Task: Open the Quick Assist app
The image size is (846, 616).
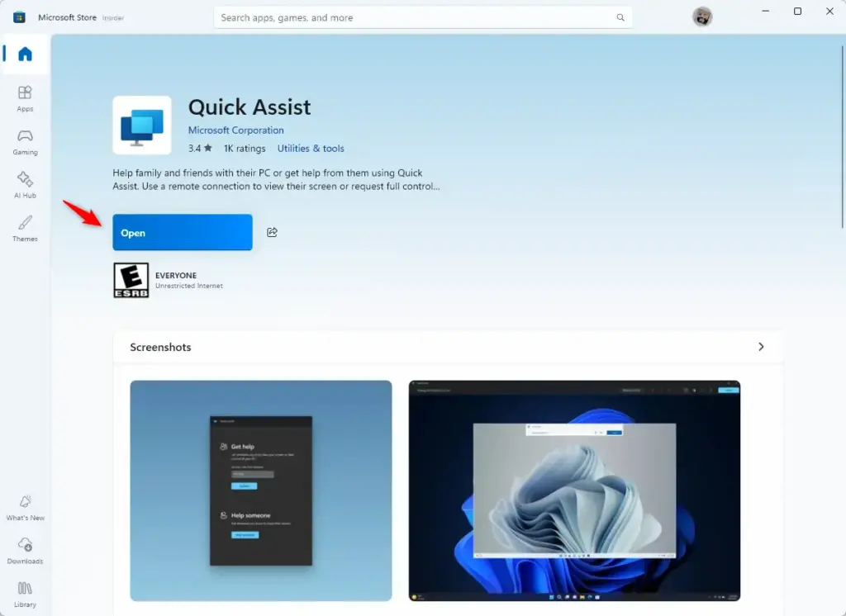Action: tap(183, 233)
